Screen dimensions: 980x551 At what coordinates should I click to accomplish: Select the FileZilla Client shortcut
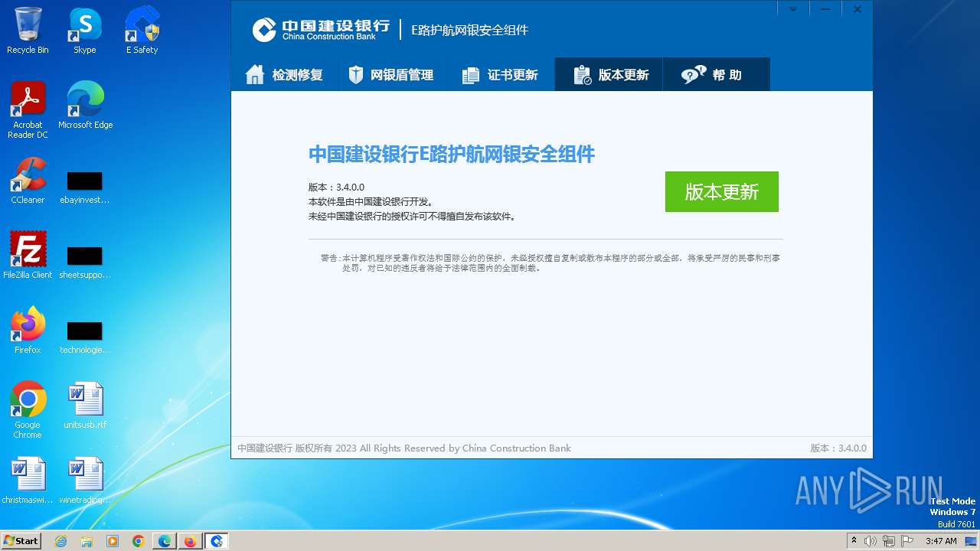[x=28, y=256]
